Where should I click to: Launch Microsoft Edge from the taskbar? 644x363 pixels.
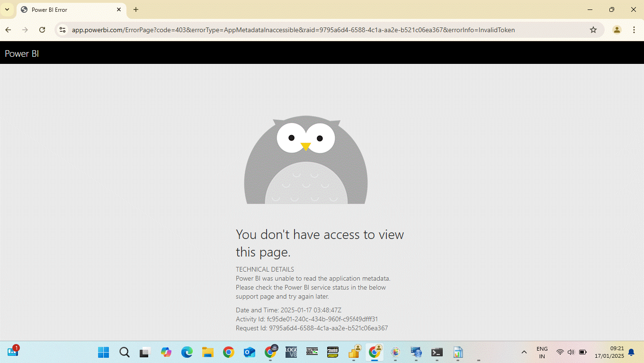tap(187, 352)
